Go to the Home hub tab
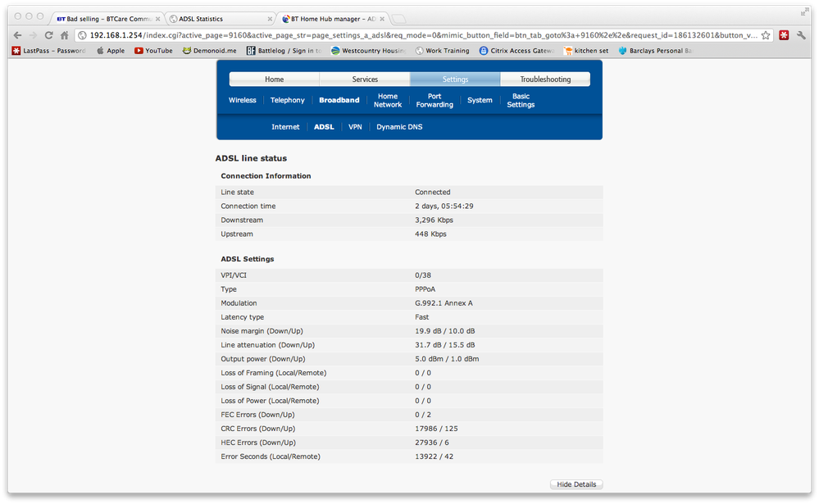The width and height of the screenshot is (819, 504). click(274, 79)
